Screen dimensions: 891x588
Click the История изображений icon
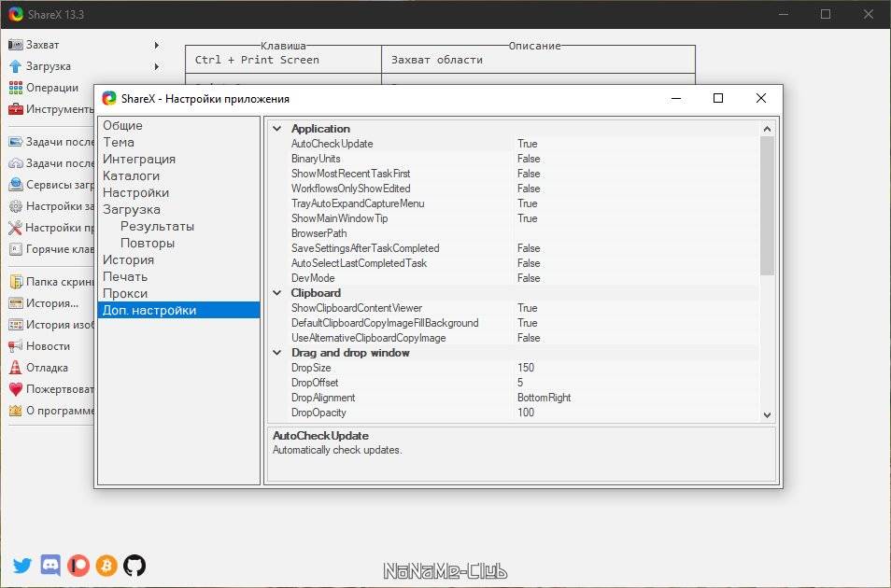coord(15,325)
